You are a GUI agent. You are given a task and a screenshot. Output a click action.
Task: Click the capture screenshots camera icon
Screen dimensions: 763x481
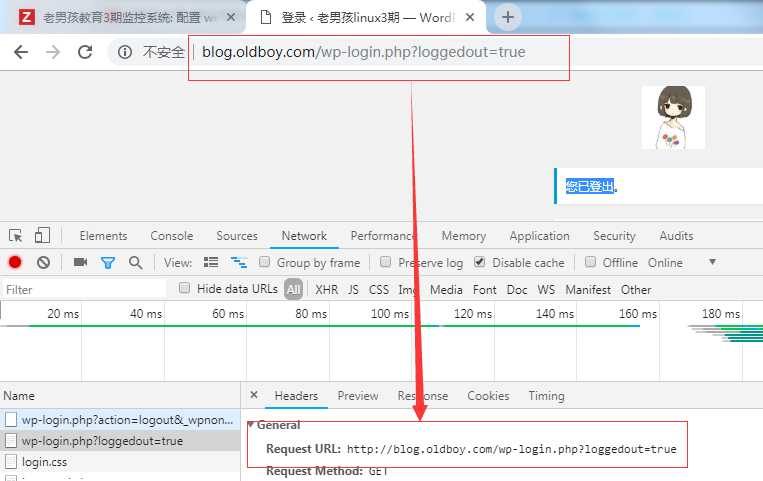pyautogui.click(x=80, y=263)
